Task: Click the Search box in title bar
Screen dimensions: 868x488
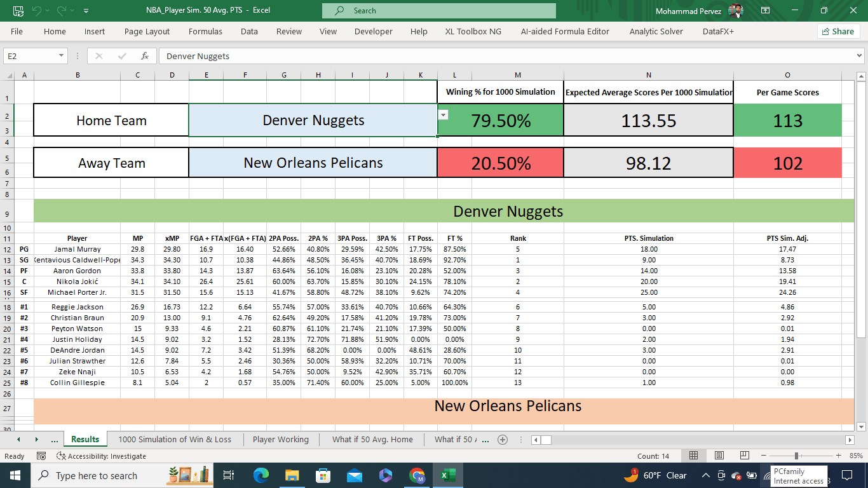Action: click(x=438, y=11)
